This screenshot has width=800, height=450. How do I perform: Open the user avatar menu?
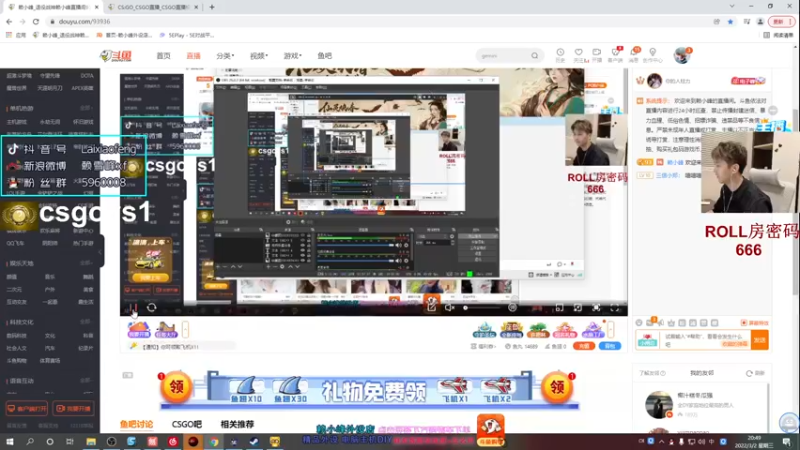pos(682,55)
